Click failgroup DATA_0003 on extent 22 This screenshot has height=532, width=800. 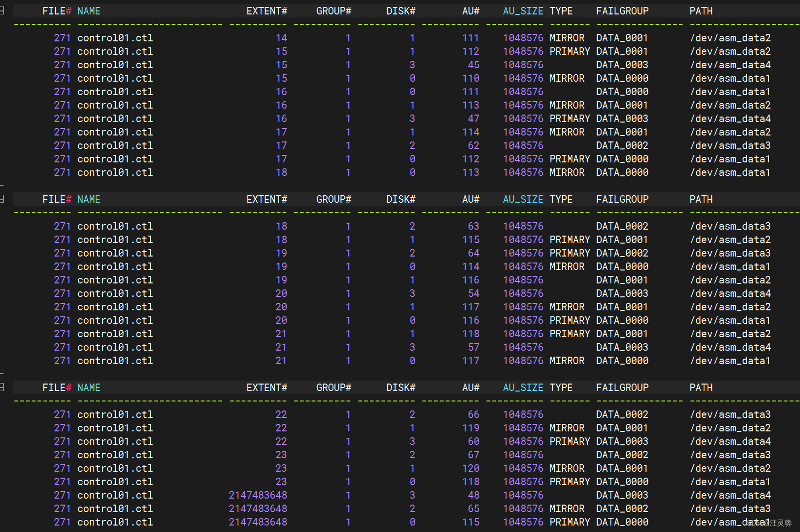pos(622,441)
